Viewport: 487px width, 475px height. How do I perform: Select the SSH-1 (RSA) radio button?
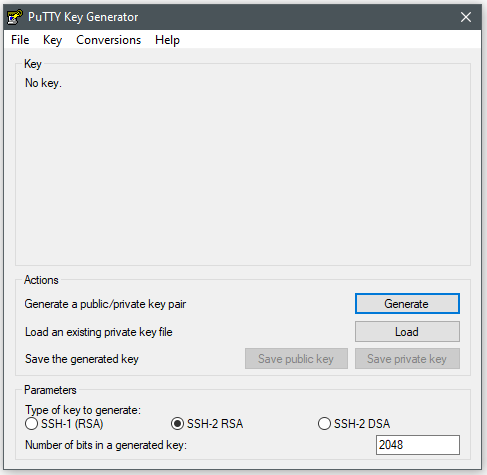point(31,424)
